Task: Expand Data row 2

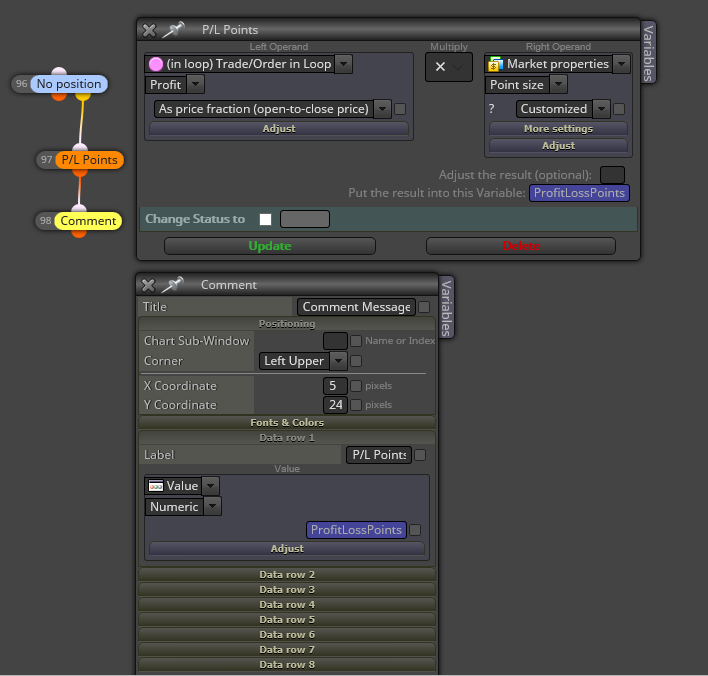Action: pyautogui.click(x=287, y=574)
